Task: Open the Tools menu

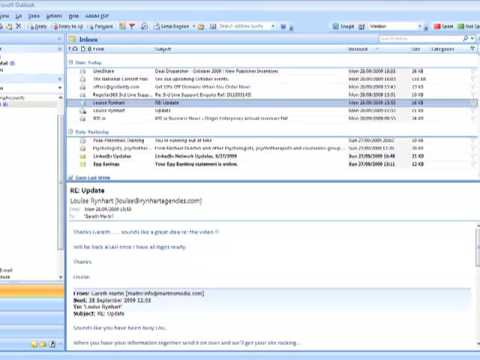Action: 34,16
